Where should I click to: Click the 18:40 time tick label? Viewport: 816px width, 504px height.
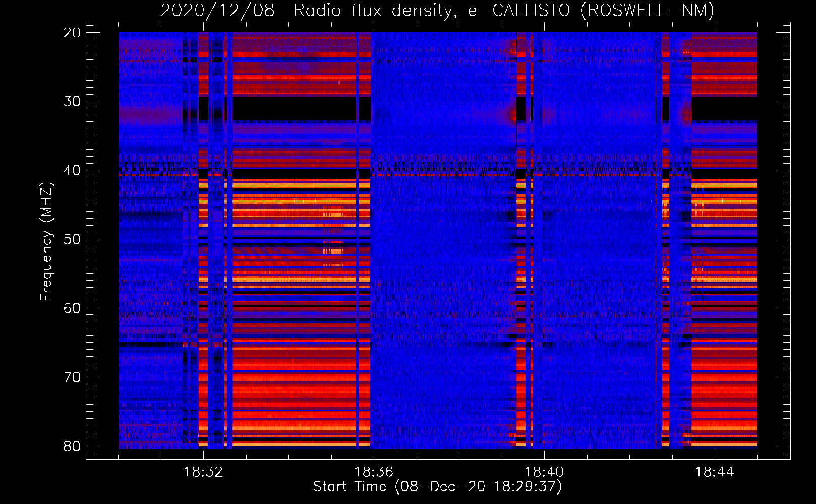[544, 472]
